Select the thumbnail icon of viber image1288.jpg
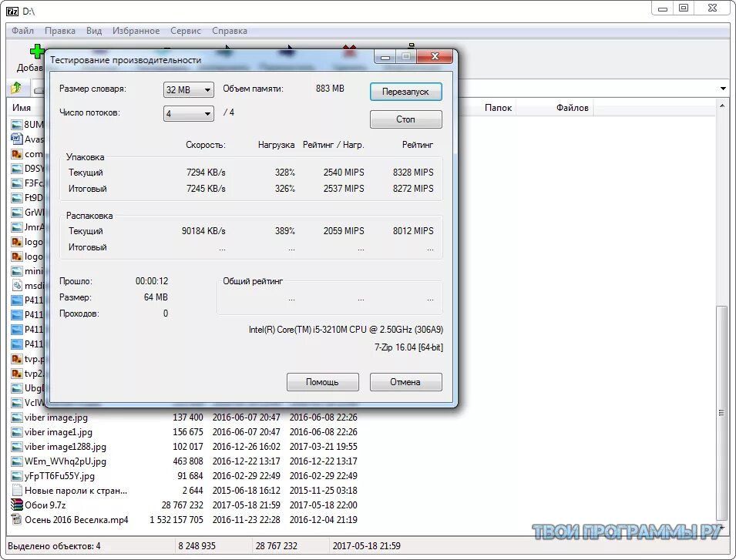Viewport: 736px width, 560px height. click(x=15, y=447)
